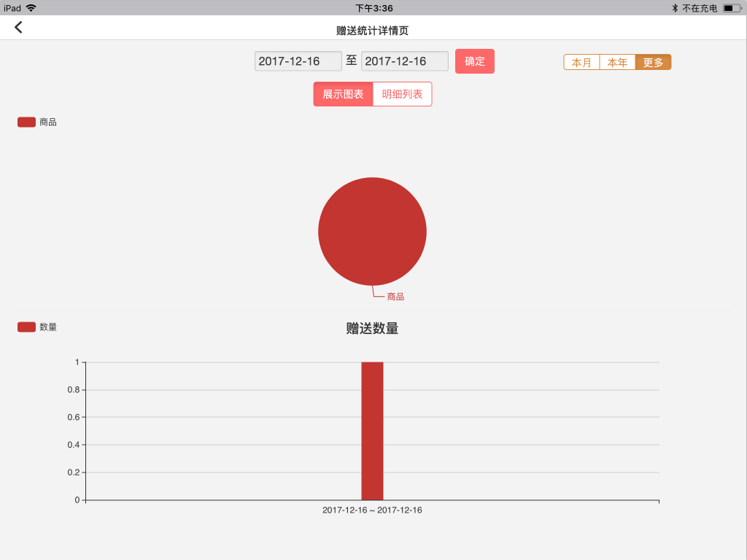Tap the battery status icon
This screenshot has width=747, height=560.
click(732, 8)
